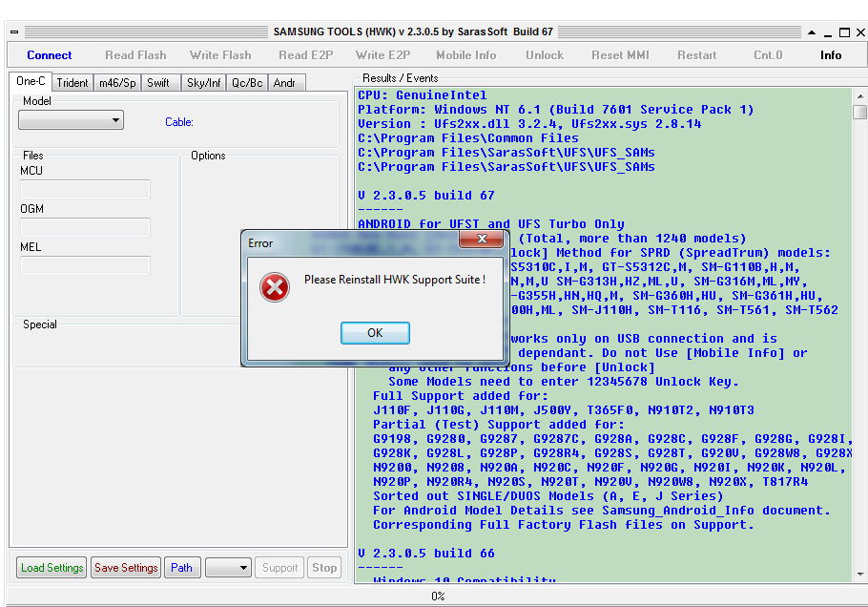Click the 'C:\Program Files\Common Files' log line
This screenshot has height=607, width=868.
tap(468, 138)
